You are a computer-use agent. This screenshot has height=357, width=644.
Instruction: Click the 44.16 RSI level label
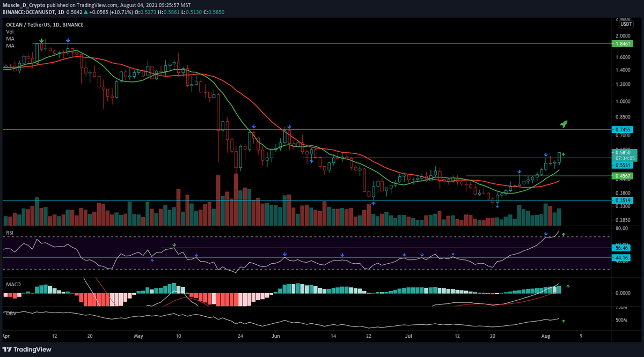click(620, 258)
